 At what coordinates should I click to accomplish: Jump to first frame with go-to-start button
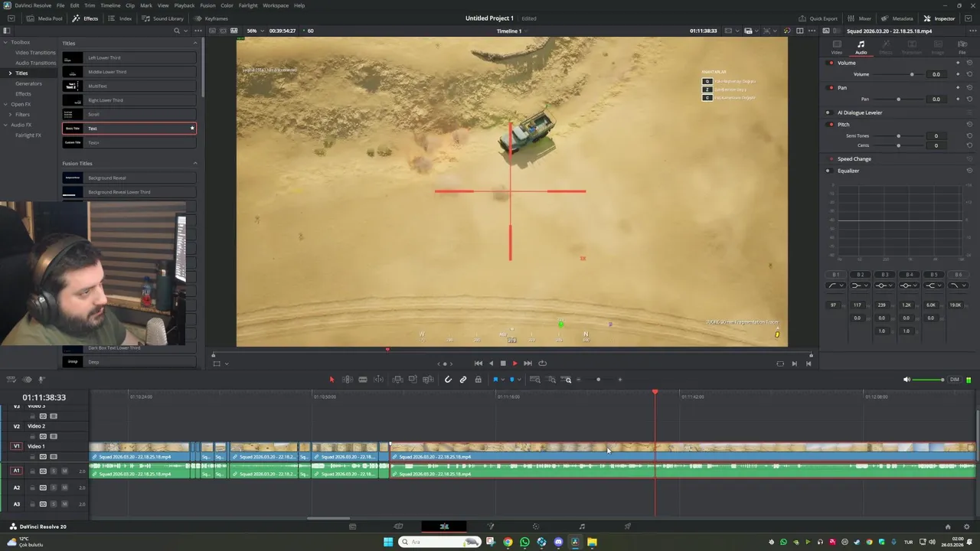[479, 364]
